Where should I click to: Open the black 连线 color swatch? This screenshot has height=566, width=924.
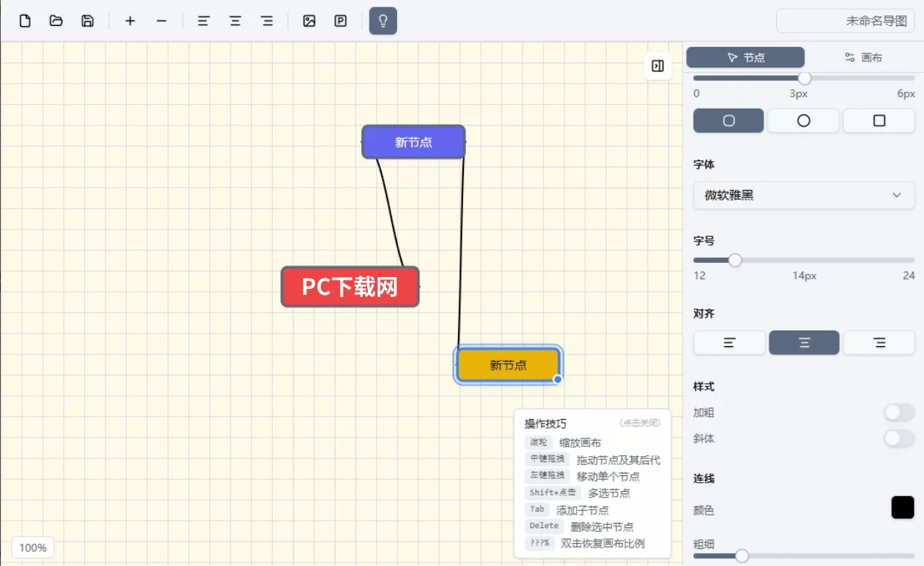[x=902, y=507]
